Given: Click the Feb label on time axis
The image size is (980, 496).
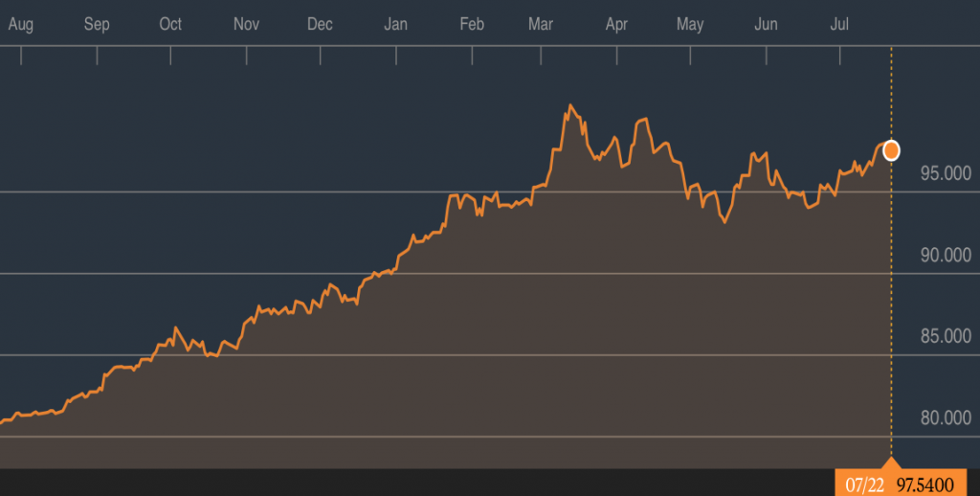Looking at the screenshot, I should 472,25.
